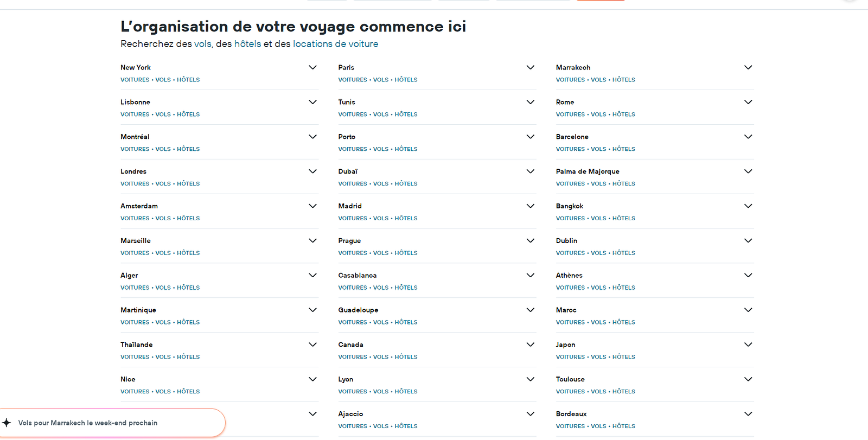Open the 'locations de voiture' link
This screenshot has height=440, width=868.
(x=336, y=44)
